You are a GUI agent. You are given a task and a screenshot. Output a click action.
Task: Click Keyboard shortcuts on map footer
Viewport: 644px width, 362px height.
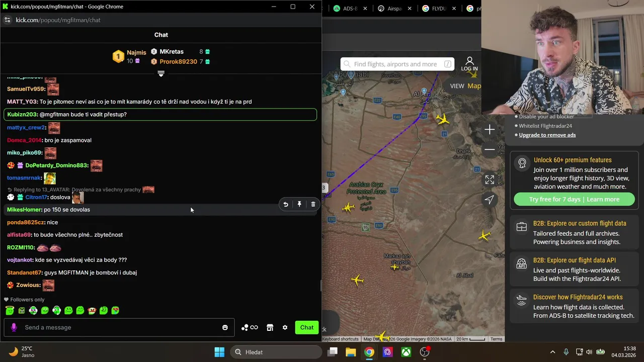click(340, 339)
